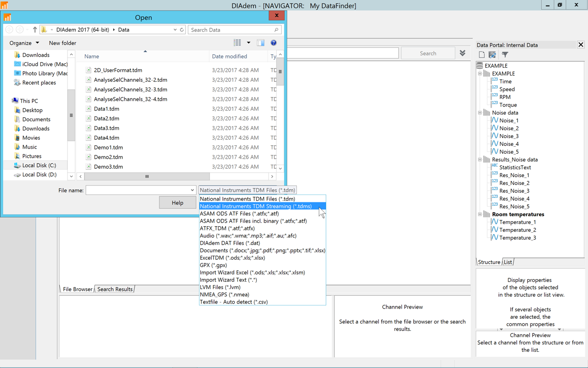
Task: Select the Noise_5 channel
Action: [509, 152]
